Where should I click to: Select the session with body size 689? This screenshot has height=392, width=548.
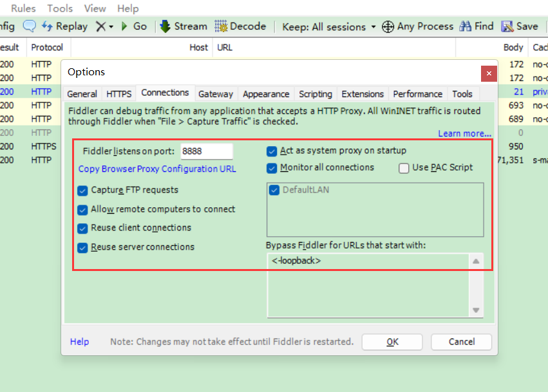tap(516, 119)
